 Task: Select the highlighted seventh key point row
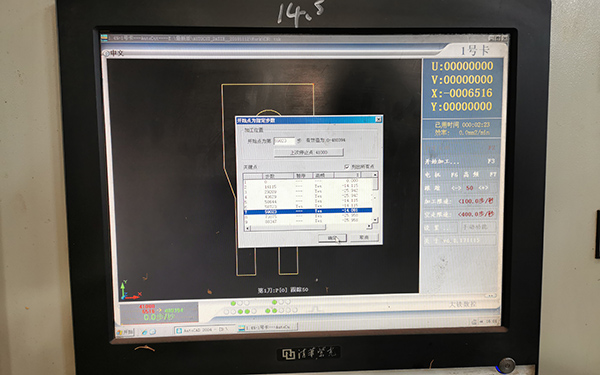[308, 211]
